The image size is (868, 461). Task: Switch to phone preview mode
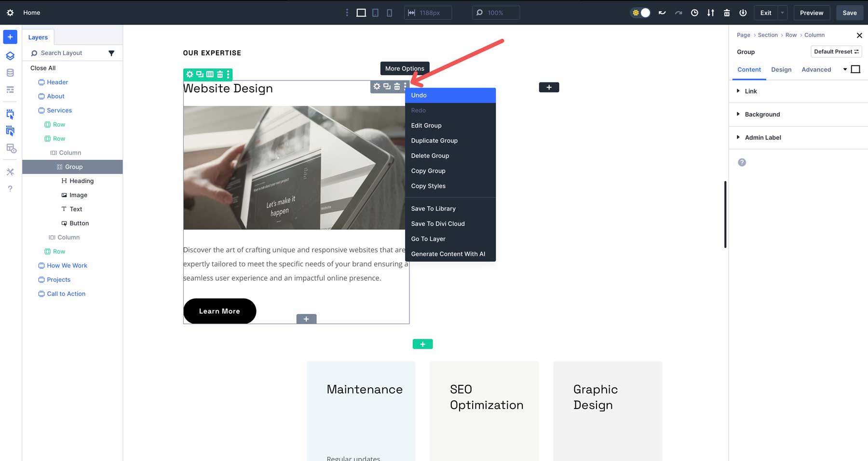(389, 13)
